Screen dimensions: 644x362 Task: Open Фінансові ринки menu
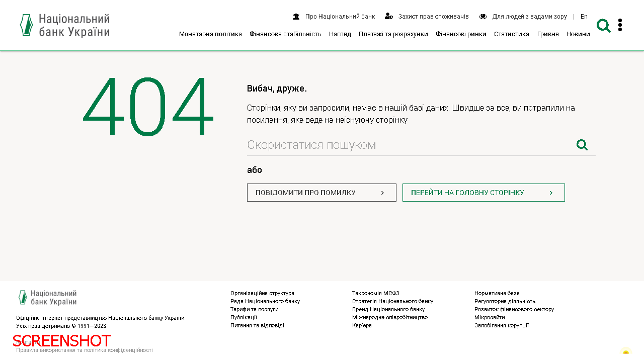461,34
